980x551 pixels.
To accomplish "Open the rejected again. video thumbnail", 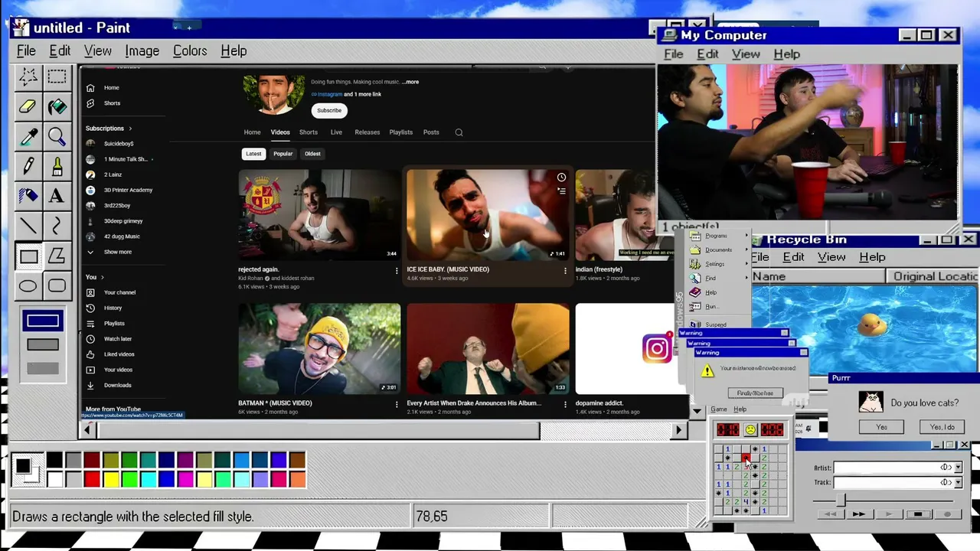I will 319,215.
